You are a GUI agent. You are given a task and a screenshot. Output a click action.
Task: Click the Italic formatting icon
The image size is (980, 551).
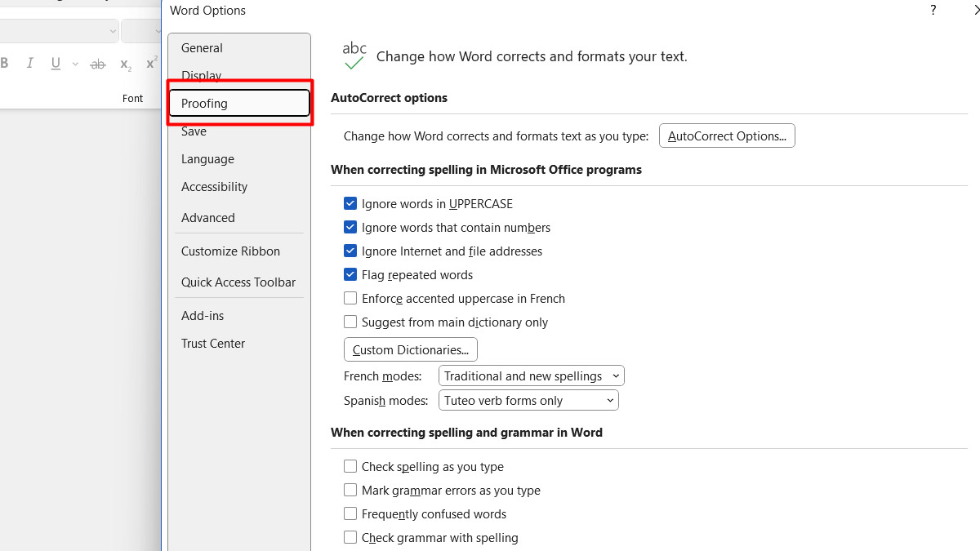pos(30,64)
